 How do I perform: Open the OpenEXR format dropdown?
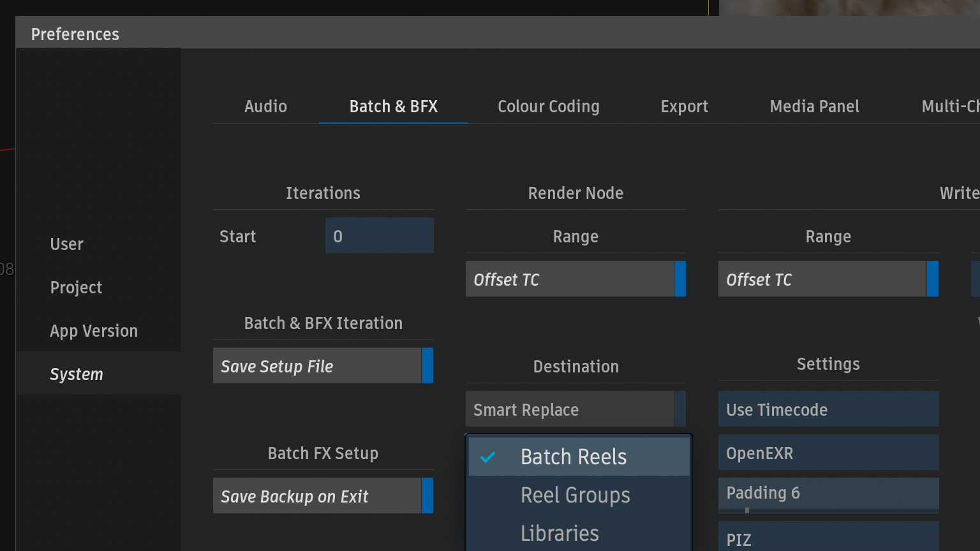tap(828, 453)
